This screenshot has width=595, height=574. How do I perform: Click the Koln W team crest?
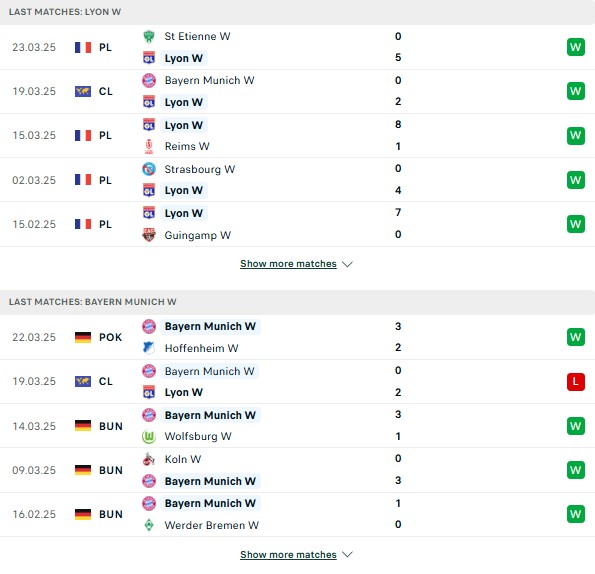tap(149, 459)
